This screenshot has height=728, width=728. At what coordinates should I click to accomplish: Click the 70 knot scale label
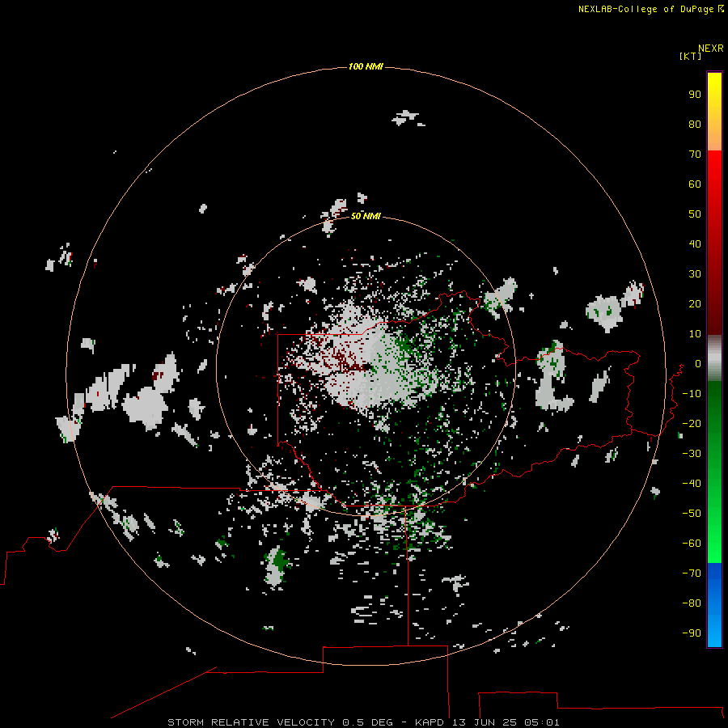(x=695, y=154)
